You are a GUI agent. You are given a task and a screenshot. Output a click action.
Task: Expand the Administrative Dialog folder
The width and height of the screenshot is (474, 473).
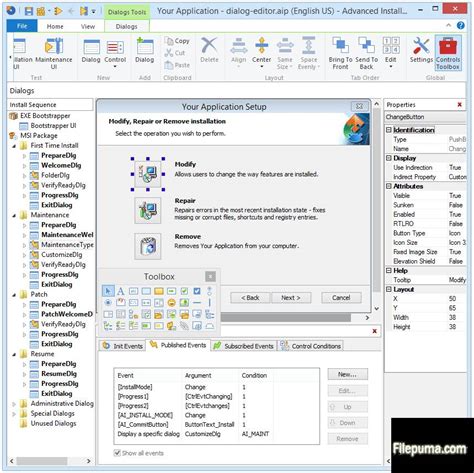tap(14, 404)
